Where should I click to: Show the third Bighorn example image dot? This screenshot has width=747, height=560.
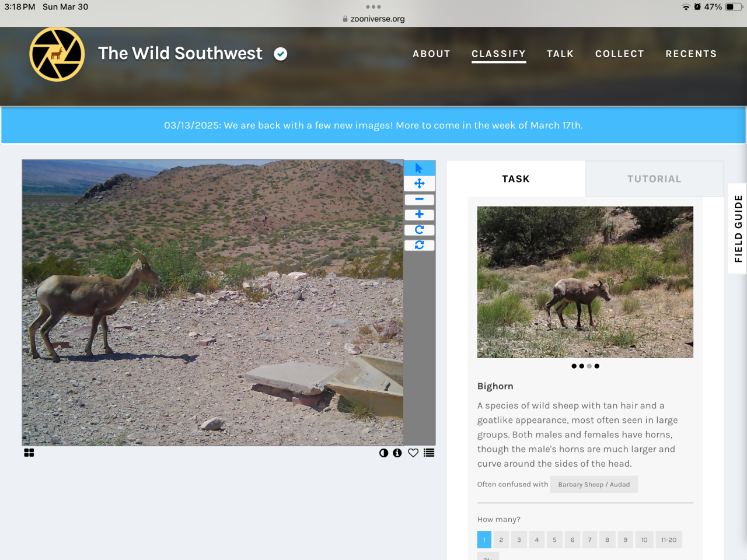(589, 366)
